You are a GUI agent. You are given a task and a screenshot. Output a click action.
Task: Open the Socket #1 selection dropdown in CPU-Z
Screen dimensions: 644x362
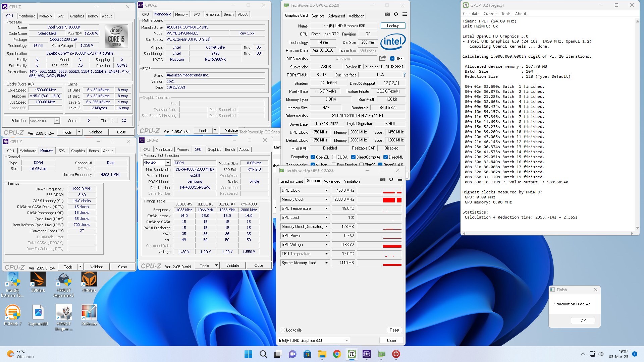click(44, 121)
